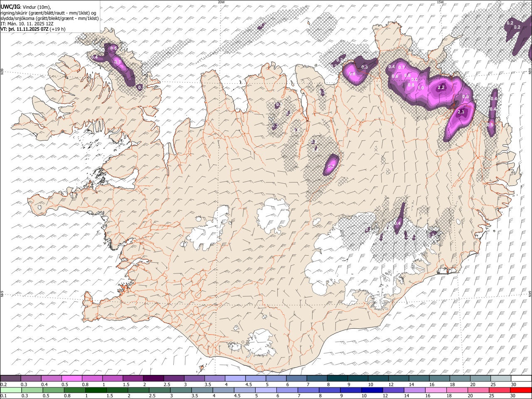Image resolution: width=532 pixels, height=399 pixels.
Task: Click the '20W' longitude label at top
Action: (x=221, y=2)
